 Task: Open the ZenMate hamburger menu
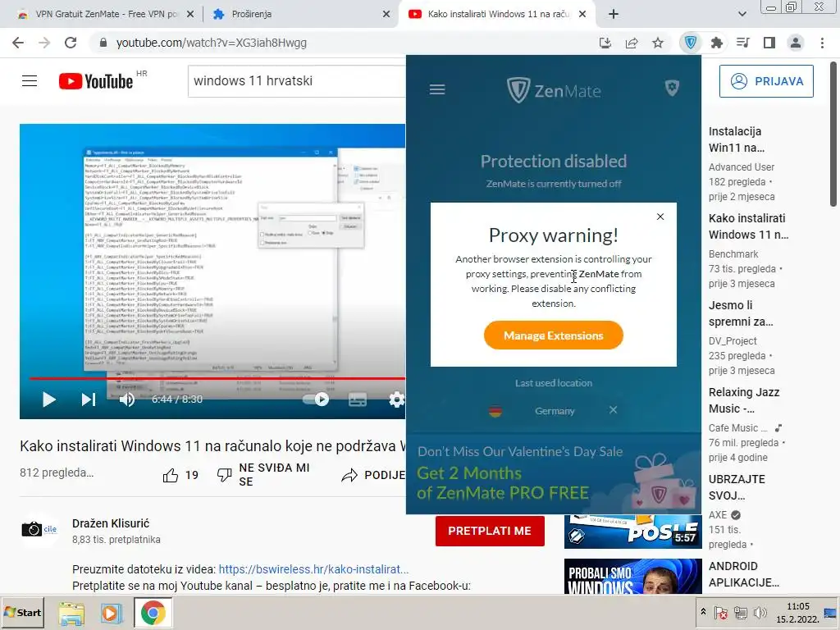point(437,89)
